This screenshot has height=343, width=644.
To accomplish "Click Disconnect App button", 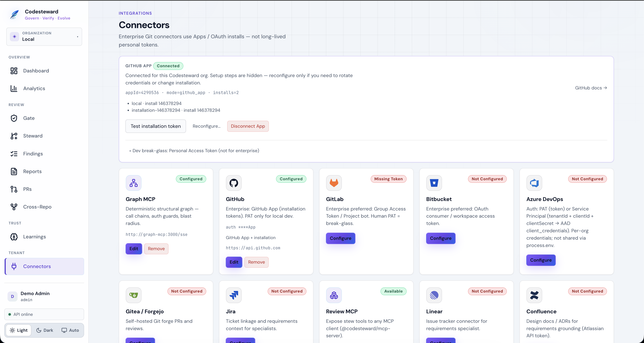I will click(x=248, y=126).
